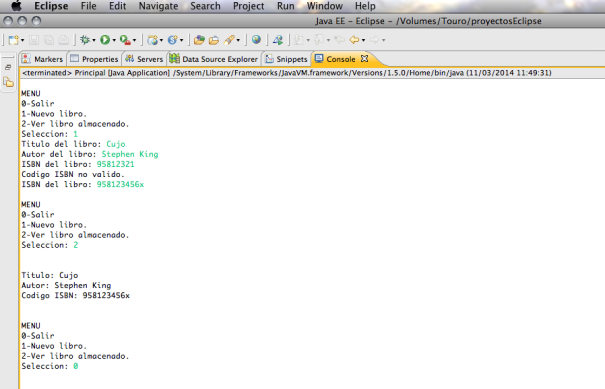The image size is (605, 389).
Task: Click the Launch Web Services Explorer icon
Action: point(278,40)
